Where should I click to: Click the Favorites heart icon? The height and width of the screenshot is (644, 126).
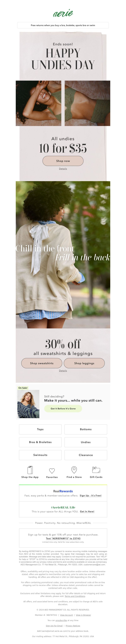pyautogui.click(x=52, y=471)
